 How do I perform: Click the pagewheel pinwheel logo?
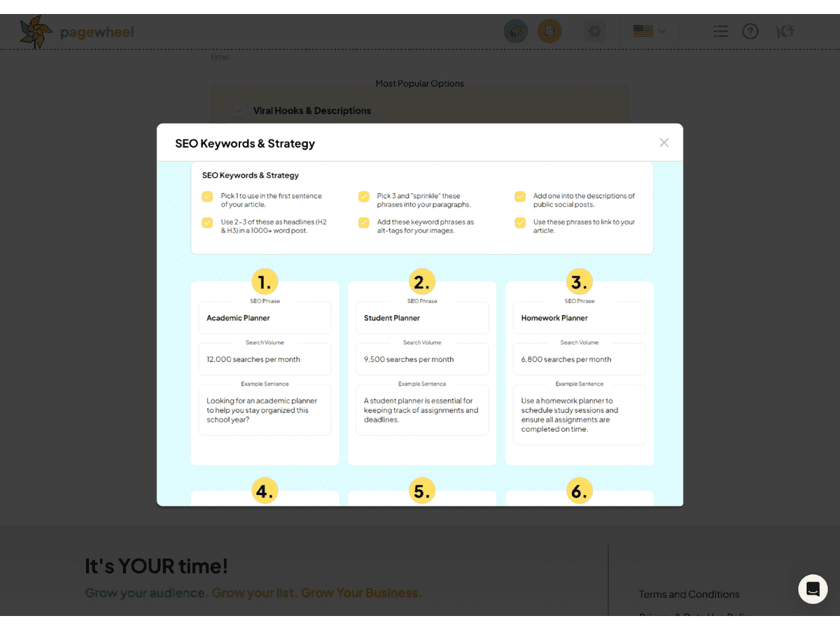pos(35,31)
